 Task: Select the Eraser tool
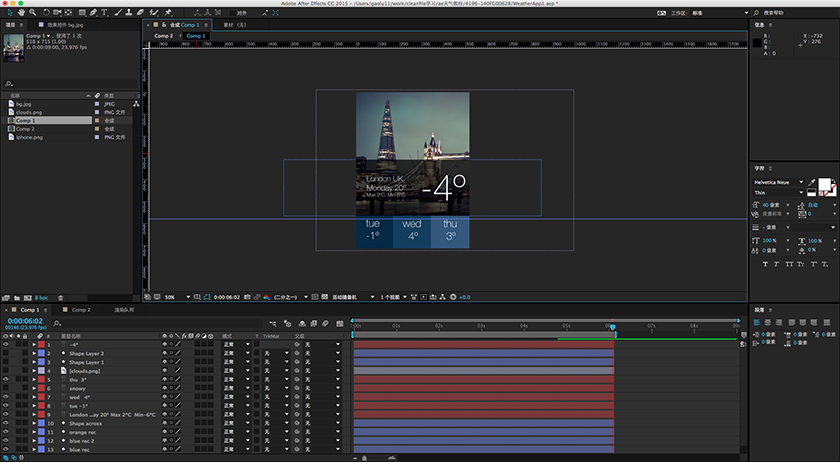(140, 12)
